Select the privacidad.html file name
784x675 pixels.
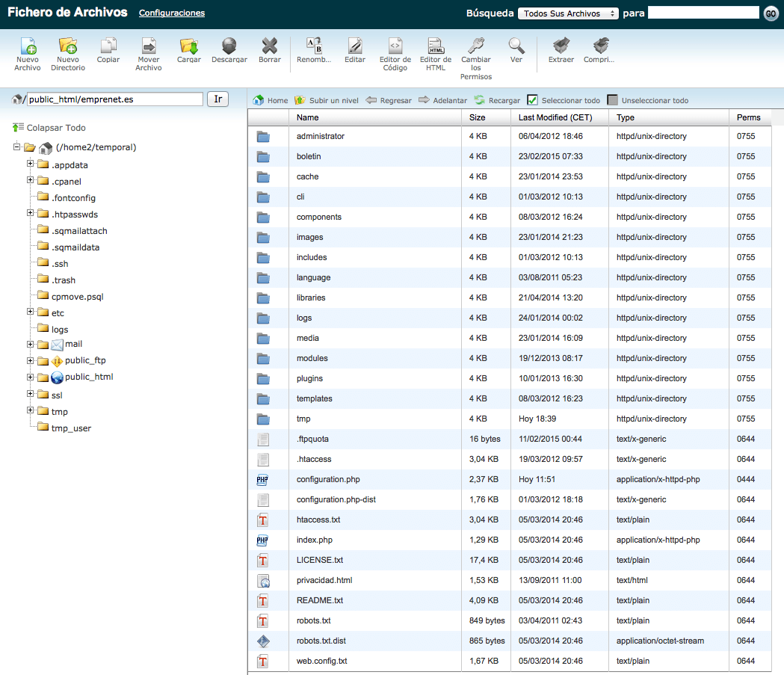tap(324, 580)
